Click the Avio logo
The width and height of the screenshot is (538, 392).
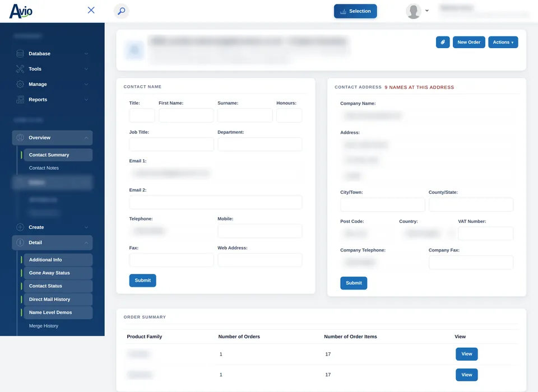[21, 11]
